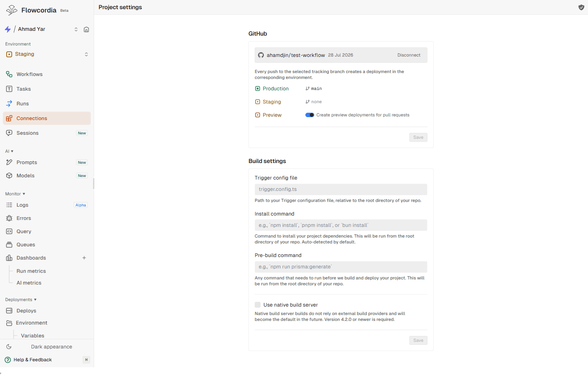Add a new dashboard with the plus icon
Image resolution: width=588 pixels, height=376 pixels.
coord(84,258)
